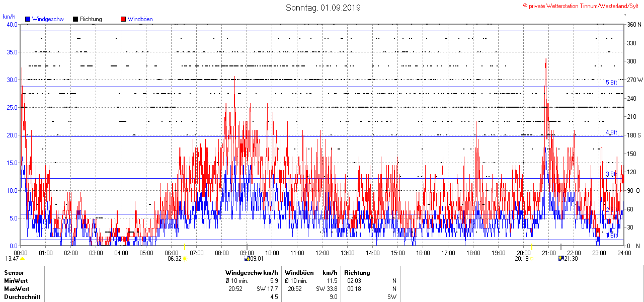Click the 35.0 value on the speed axis
This screenshot has width=644, height=302.
coord(12,52)
